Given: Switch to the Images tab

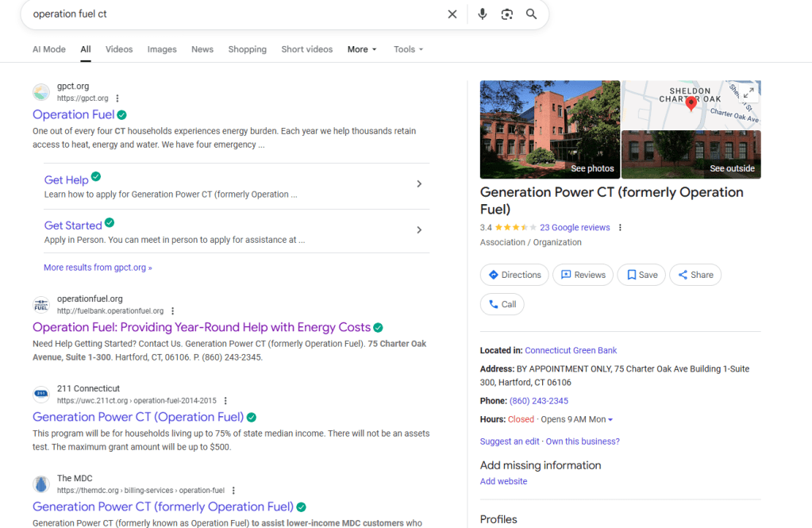Looking at the screenshot, I should (x=162, y=49).
